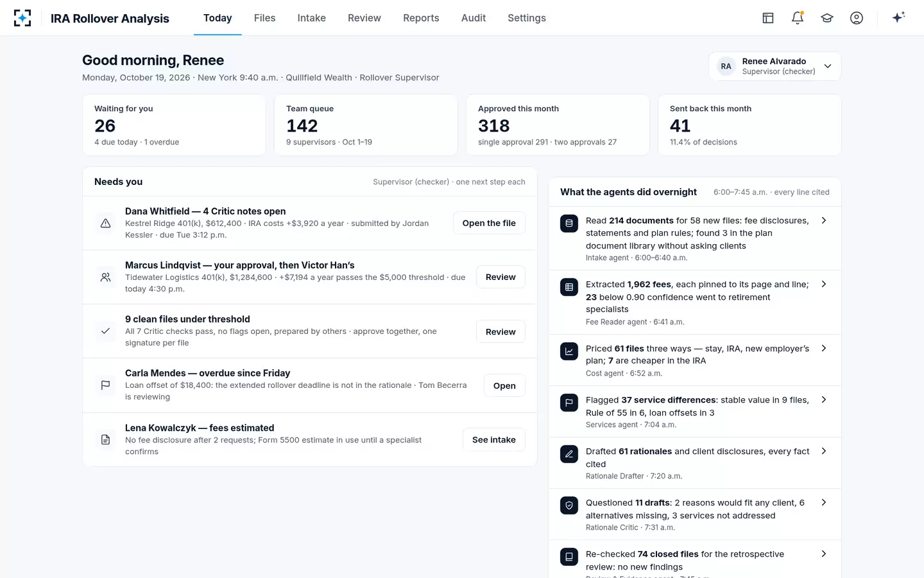This screenshot has width=924, height=578.
Task: Click the checkmark icon beside 9 clean files
Action: [x=106, y=331]
